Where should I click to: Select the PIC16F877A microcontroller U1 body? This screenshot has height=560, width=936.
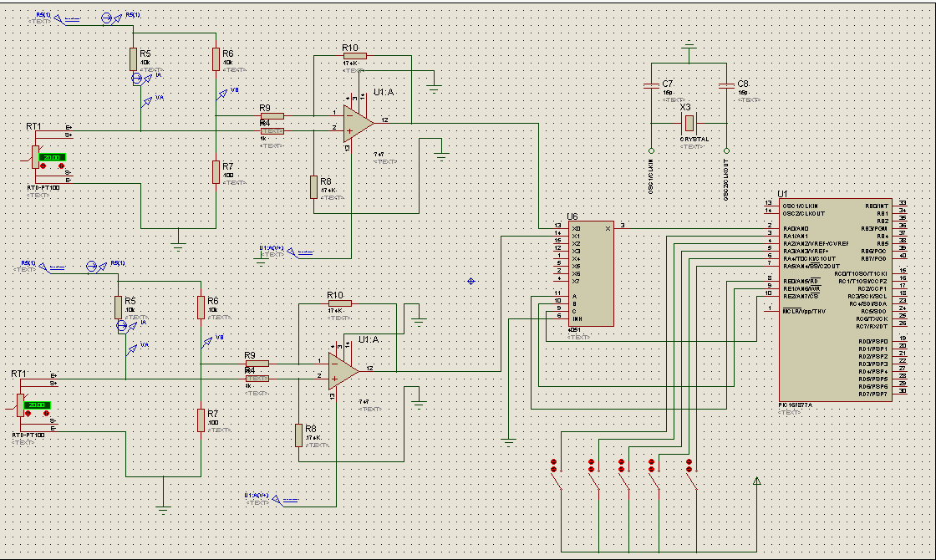pos(835,300)
